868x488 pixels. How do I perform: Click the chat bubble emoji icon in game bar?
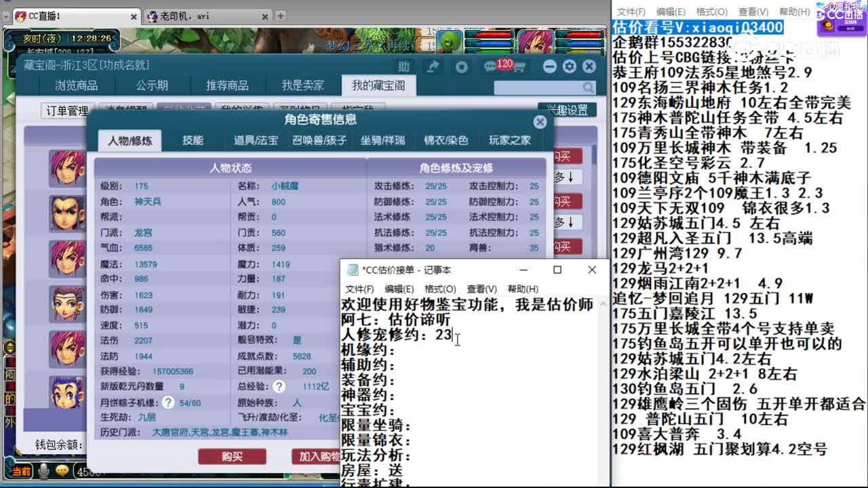pyautogui.click(x=62, y=470)
